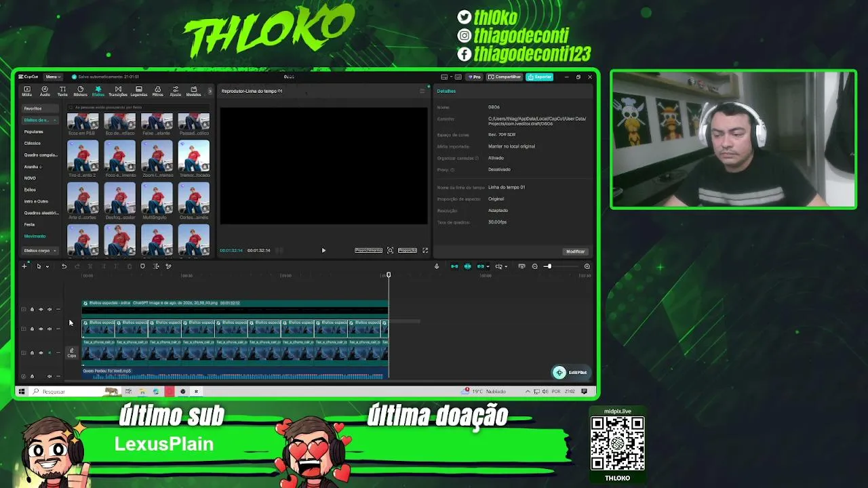Toggle main track magnet snapping
Image resolution: width=868 pixels, height=488 pixels.
[454, 266]
